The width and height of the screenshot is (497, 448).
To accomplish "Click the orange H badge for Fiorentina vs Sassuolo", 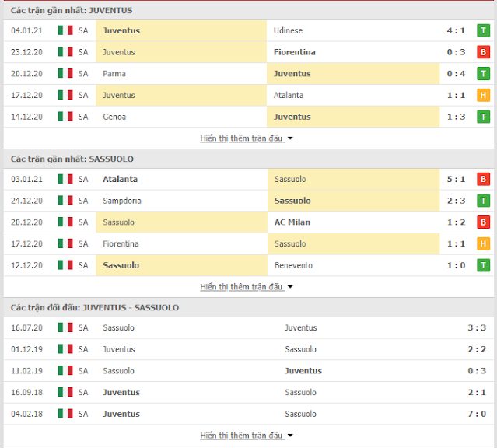I will click(x=483, y=244).
